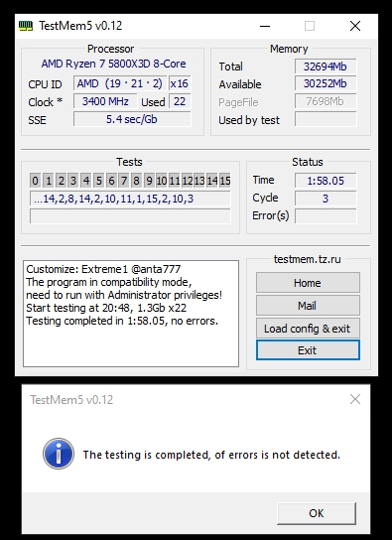The width and height of the screenshot is (392, 540).
Task: Open the Mail button link
Action: pyautogui.click(x=308, y=306)
